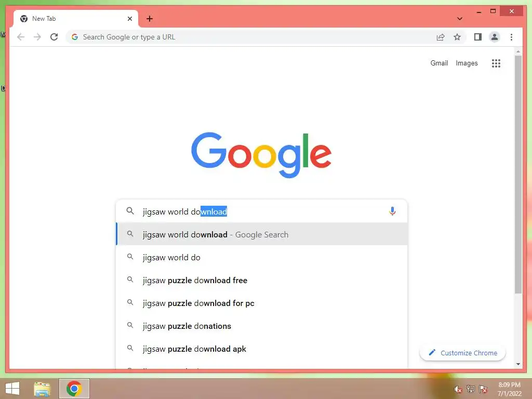The image size is (532, 399).
Task: Click the browser forward arrow
Action: (37, 37)
